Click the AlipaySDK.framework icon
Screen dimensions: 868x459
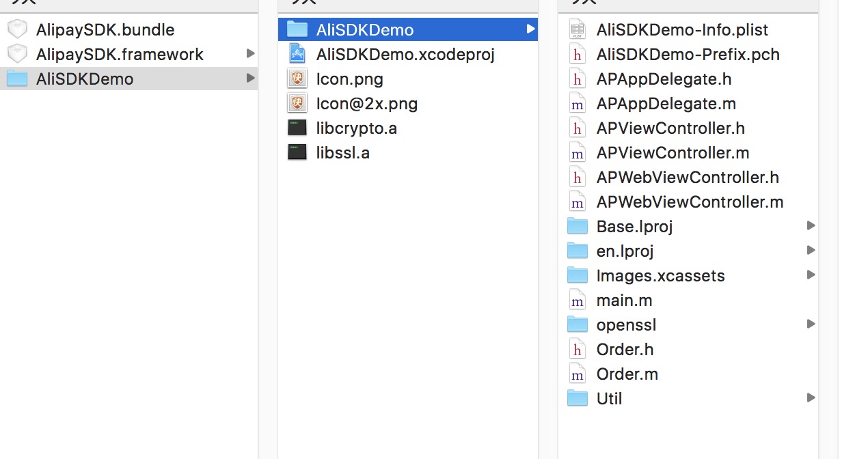pyautogui.click(x=17, y=54)
